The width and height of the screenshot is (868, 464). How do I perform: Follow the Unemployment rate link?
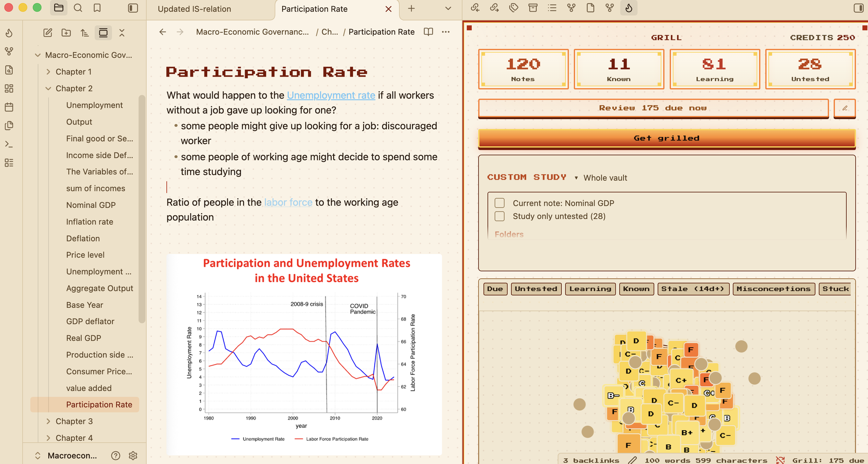tap(331, 96)
